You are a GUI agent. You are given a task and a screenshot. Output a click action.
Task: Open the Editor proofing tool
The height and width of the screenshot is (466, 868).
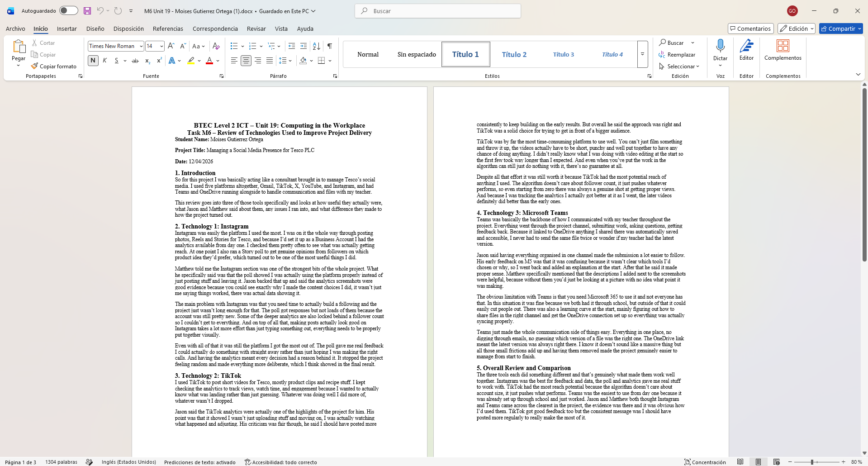tap(746, 50)
